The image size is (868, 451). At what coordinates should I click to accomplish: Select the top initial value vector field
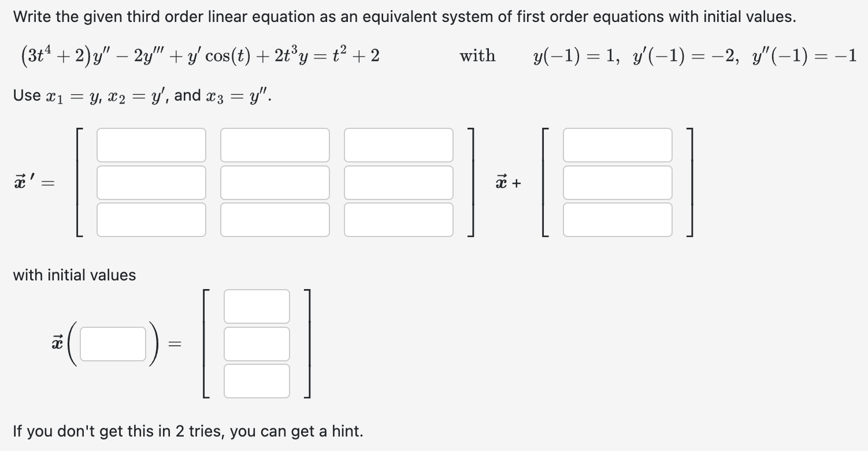point(257,306)
